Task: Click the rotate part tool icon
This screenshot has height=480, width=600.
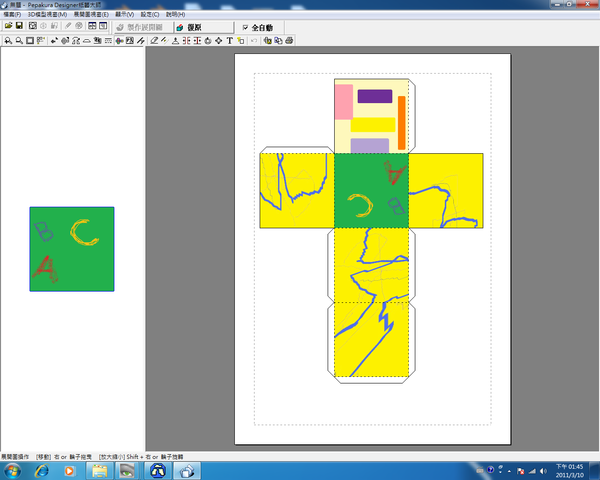Action: pyautogui.click(x=65, y=41)
